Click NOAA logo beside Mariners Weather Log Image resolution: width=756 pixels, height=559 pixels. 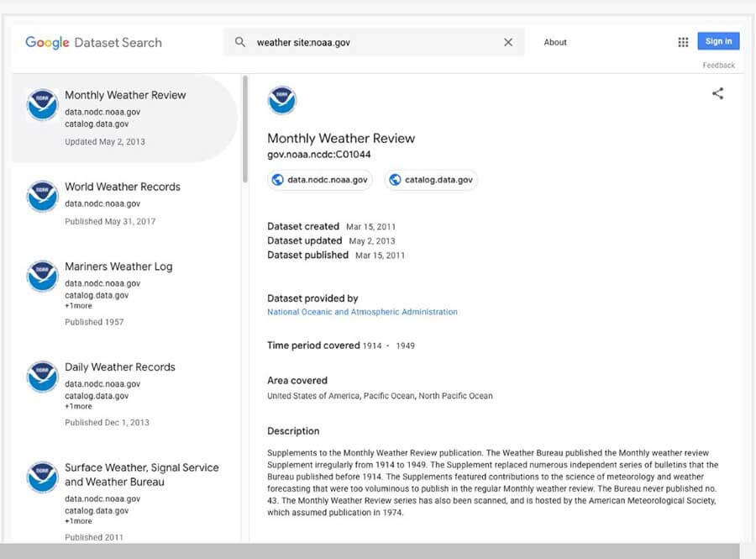click(x=43, y=276)
